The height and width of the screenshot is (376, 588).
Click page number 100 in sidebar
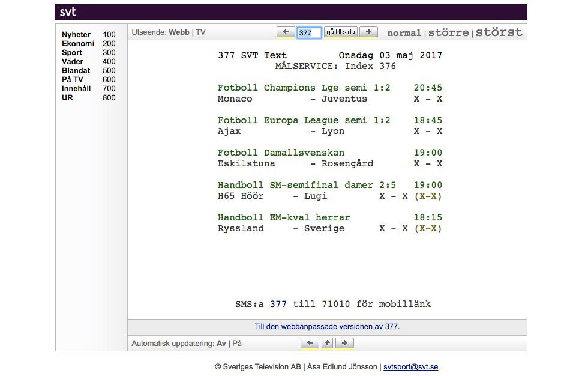109,34
